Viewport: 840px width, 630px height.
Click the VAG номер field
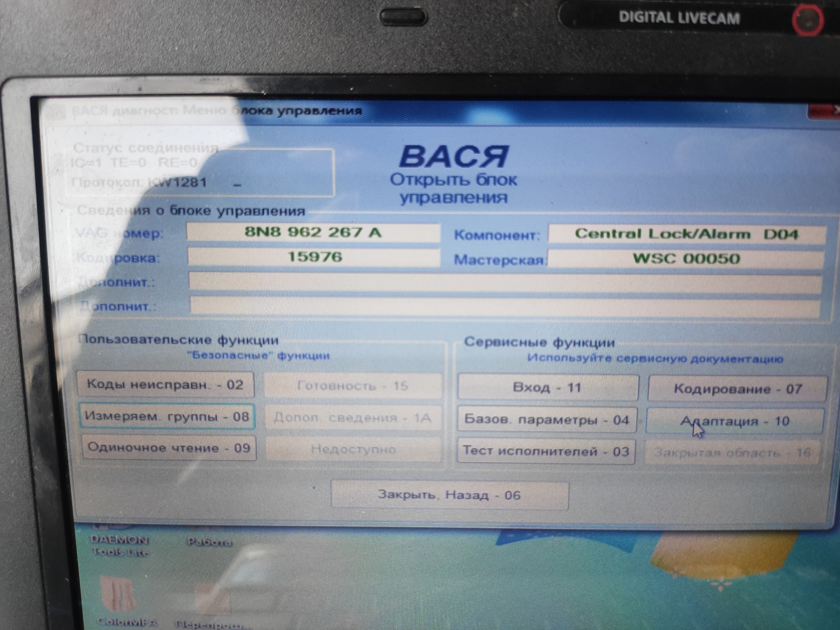313,232
